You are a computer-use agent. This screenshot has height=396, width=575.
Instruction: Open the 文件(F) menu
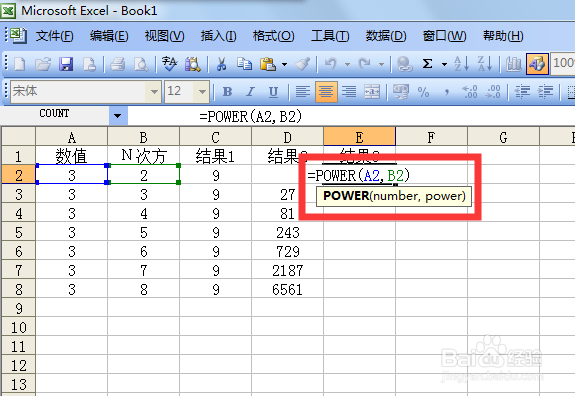[54, 36]
